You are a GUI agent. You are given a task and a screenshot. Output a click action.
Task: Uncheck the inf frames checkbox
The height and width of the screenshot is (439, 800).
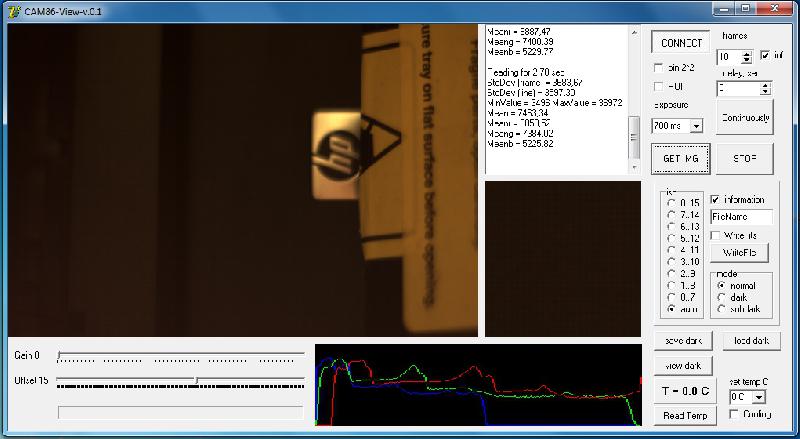(765, 55)
